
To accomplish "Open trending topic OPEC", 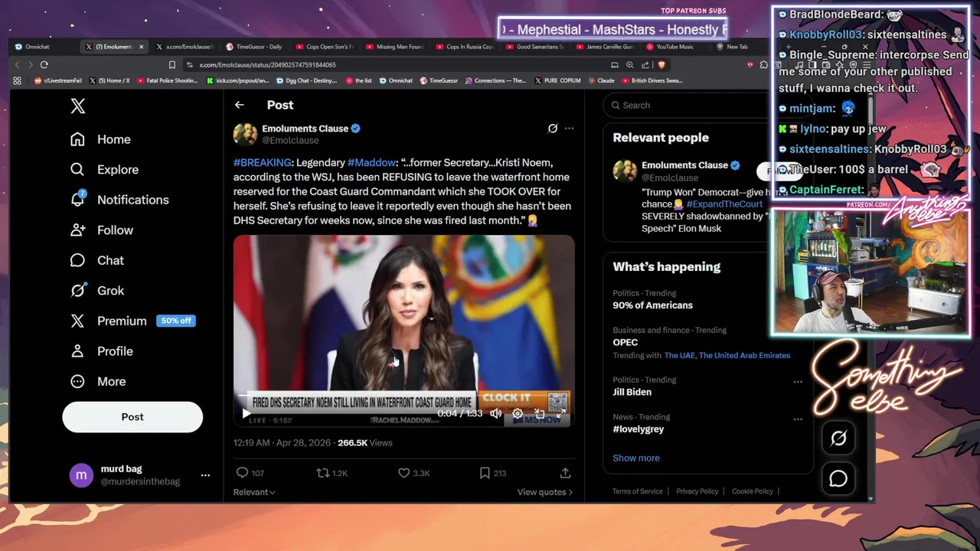I will coord(625,342).
